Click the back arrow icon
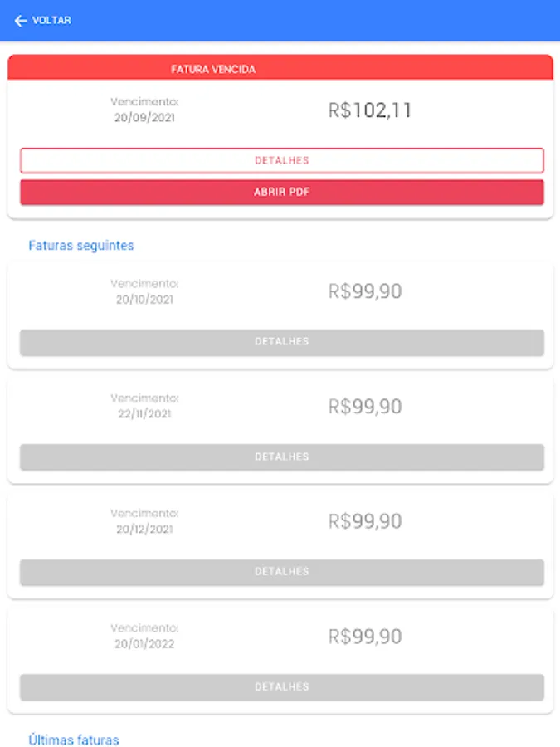 pos(20,21)
